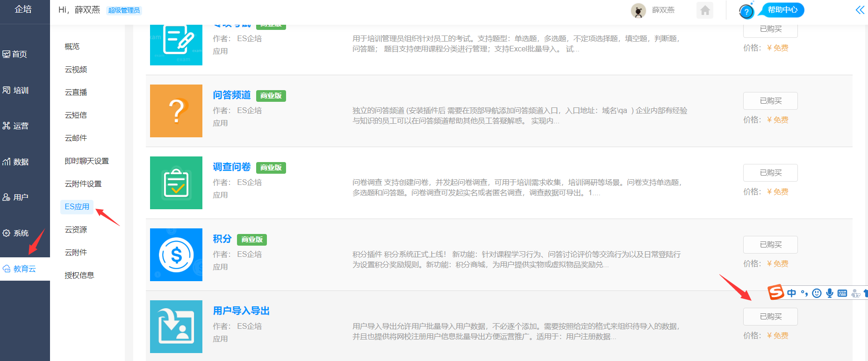868x361 pixels.
Task: Click the 帮助中心 button
Action: point(782,10)
